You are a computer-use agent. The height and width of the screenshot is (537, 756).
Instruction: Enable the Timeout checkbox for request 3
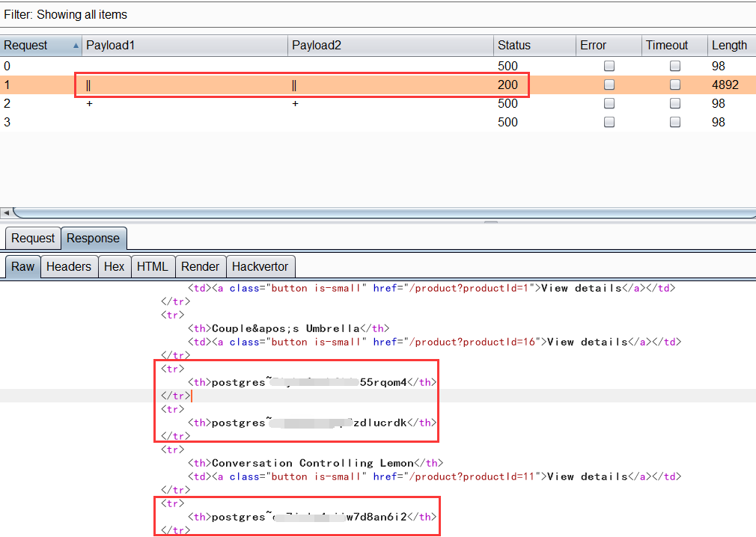point(675,122)
